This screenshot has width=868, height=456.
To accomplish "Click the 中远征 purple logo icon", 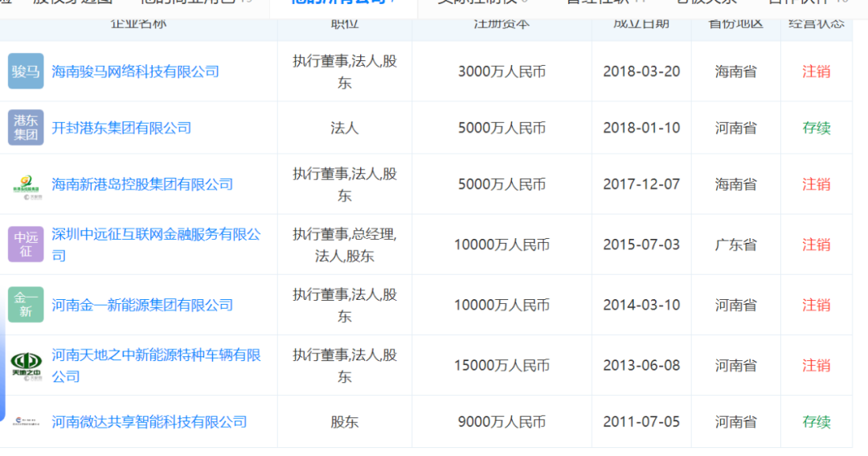I will 26,244.
